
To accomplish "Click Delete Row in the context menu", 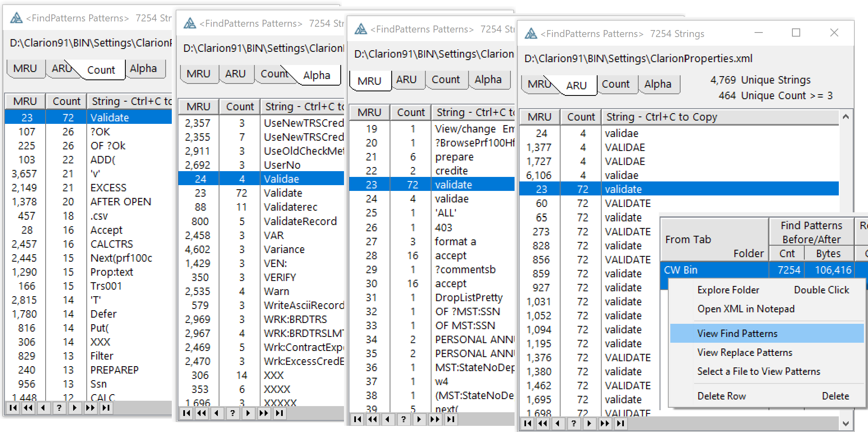I will click(721, 396).
